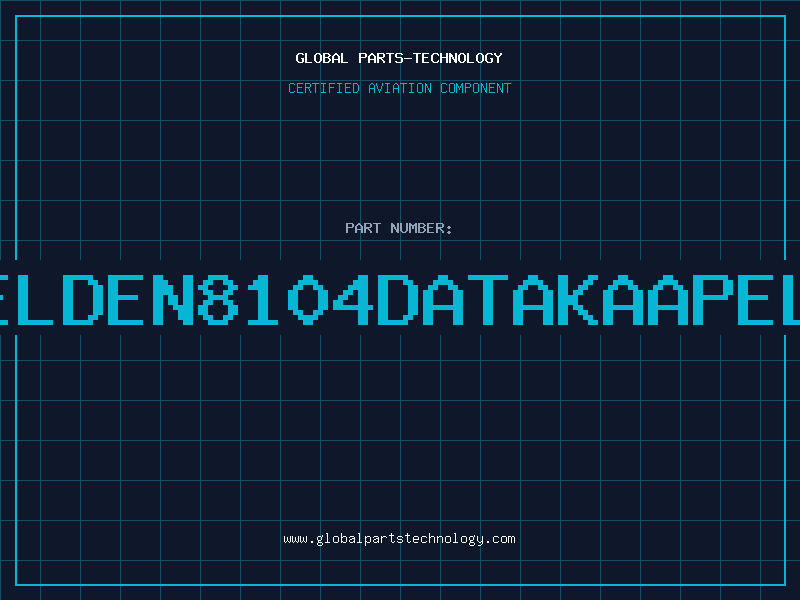Click the large ELDEN8104DATAKAAPEL part number
Screen dimensions: 800x600
point(400,299)
